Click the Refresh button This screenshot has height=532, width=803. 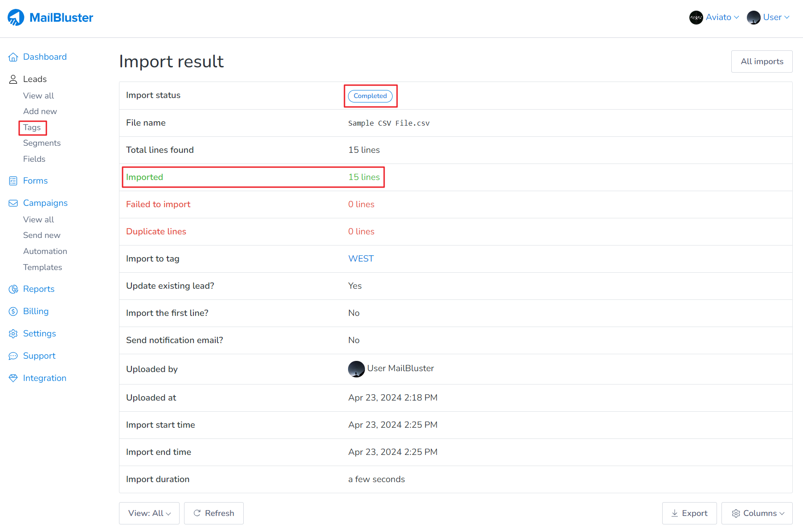pos(214,513)
